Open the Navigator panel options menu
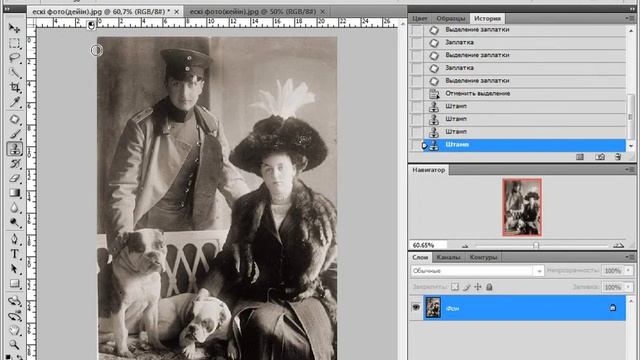This screenshot has height=360, width=640. (629, 169)
